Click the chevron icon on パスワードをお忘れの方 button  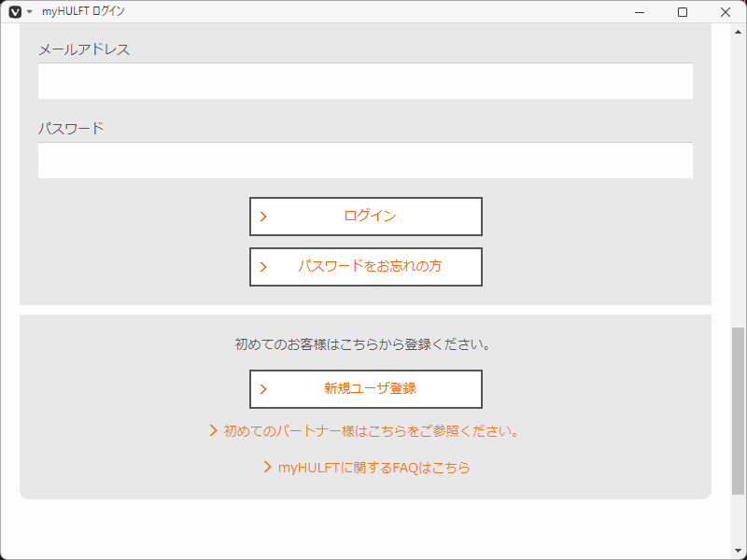263,267
